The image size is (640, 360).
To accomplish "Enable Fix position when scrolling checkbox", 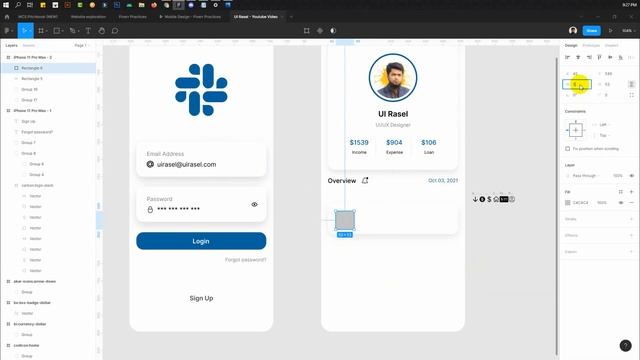I will click(567, 149).
